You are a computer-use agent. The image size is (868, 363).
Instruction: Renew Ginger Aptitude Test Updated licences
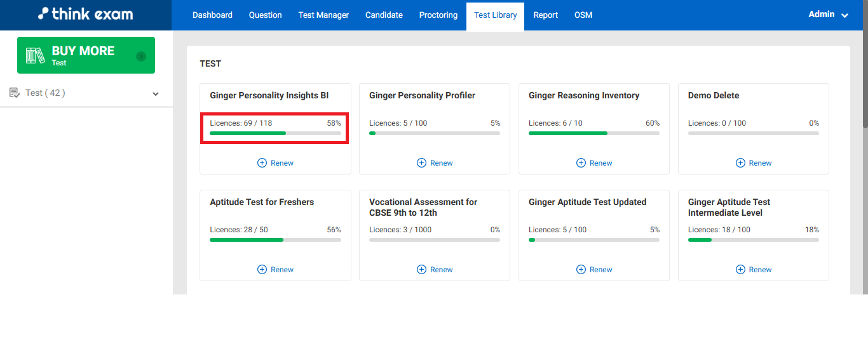click(594, 270)
